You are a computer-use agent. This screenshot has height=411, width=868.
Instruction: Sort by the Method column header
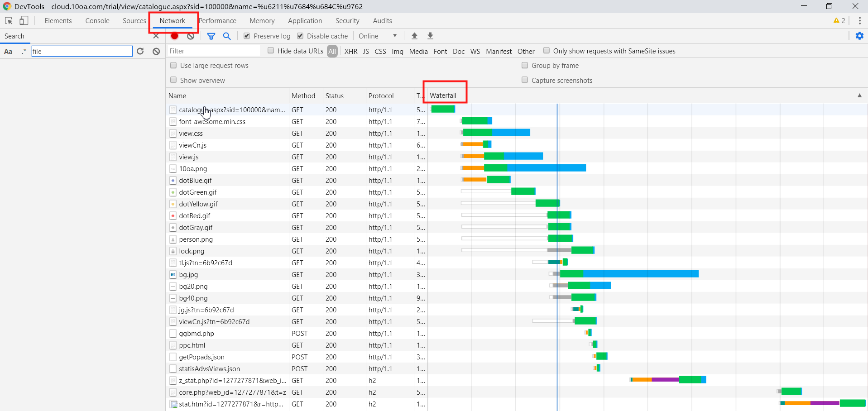pos(306,96)
